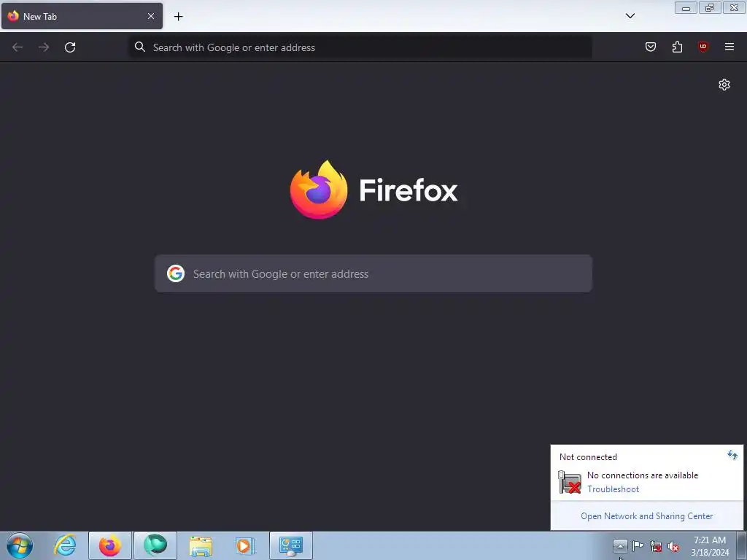The image size is (747, 560).
Task: Close the New Tab tab
Action: pos(151,16)
